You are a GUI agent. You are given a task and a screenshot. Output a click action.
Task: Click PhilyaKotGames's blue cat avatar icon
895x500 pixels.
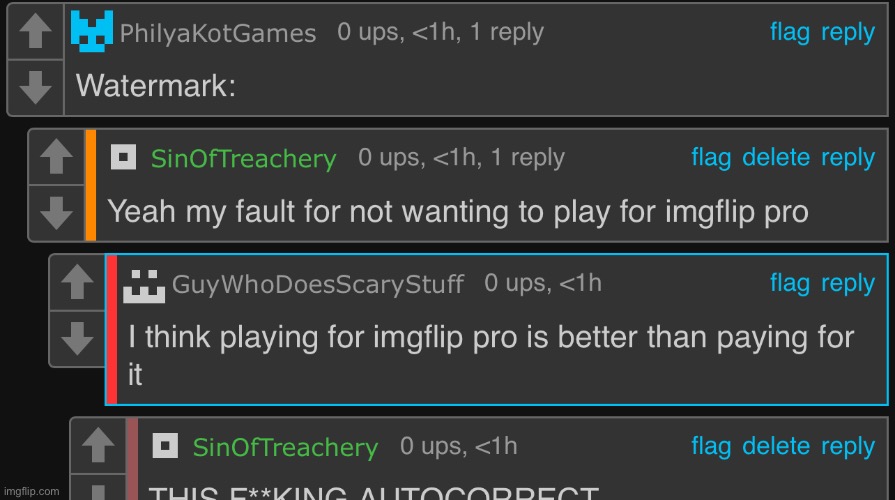click(x=91, y=31)
